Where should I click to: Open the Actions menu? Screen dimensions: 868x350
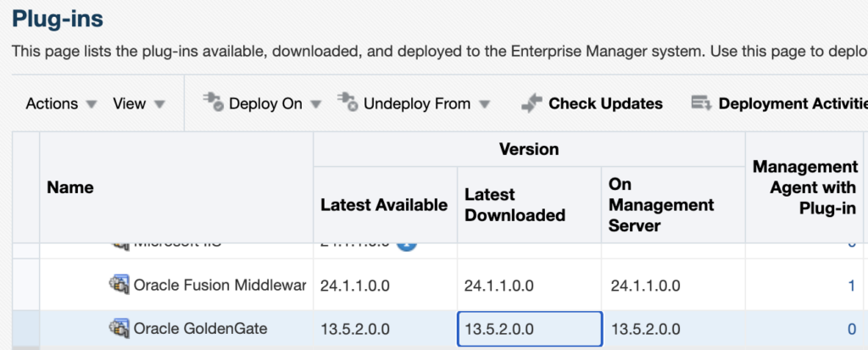tap(61, 103)
